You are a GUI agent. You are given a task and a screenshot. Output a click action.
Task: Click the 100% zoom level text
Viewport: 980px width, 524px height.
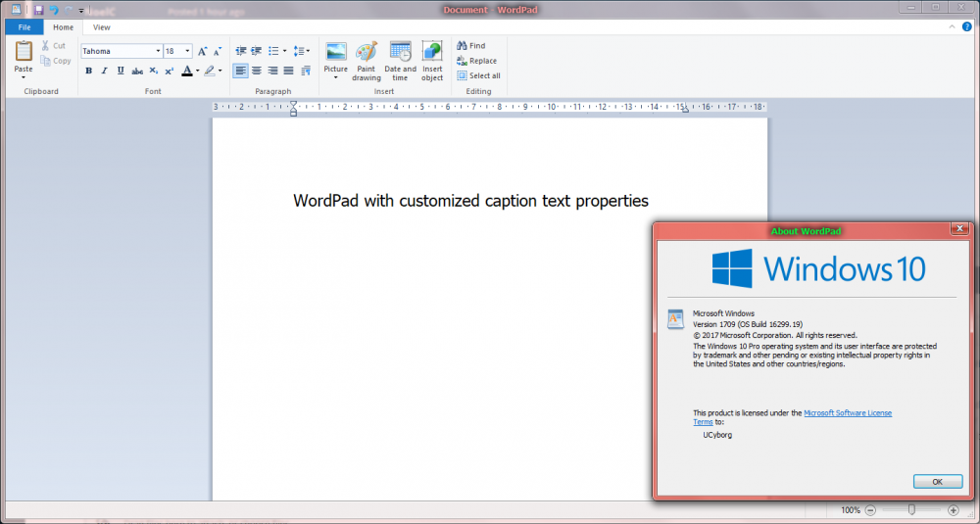(851, 510)
